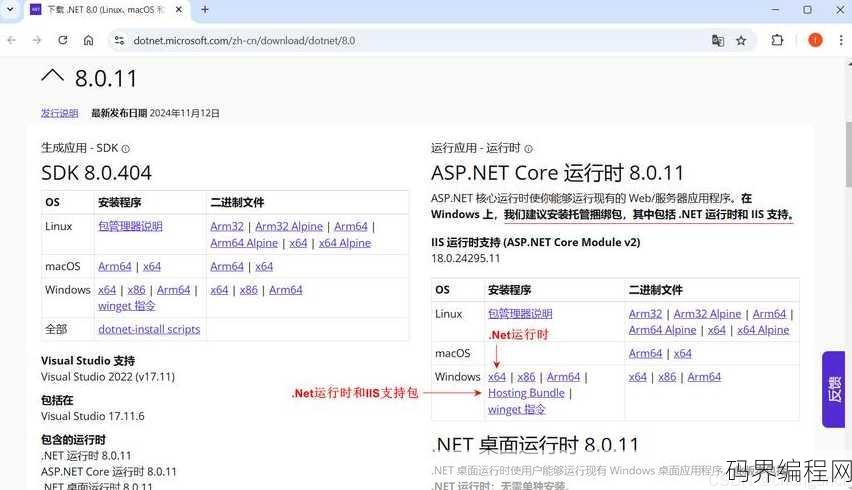Download ASP.NET runtime Linux Arm64 binary
Screen dimensions: 852x490
tap(769, 313)
